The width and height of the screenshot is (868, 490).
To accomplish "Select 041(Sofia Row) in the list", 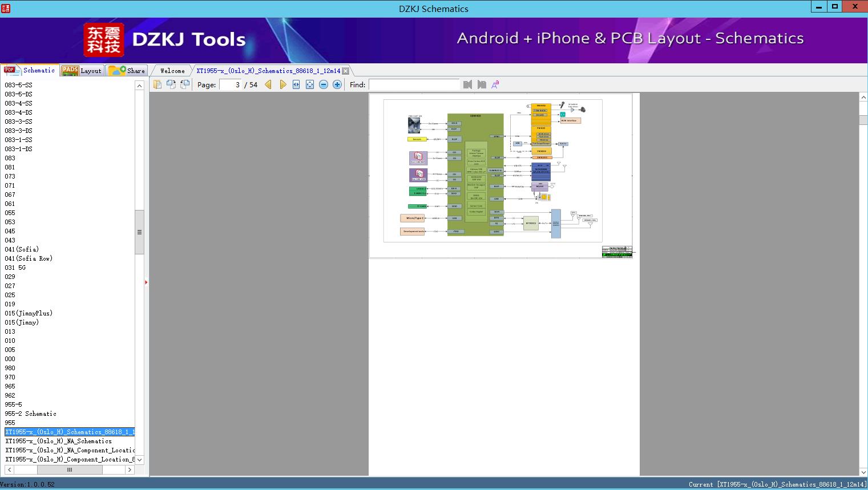I will (29, 258).
